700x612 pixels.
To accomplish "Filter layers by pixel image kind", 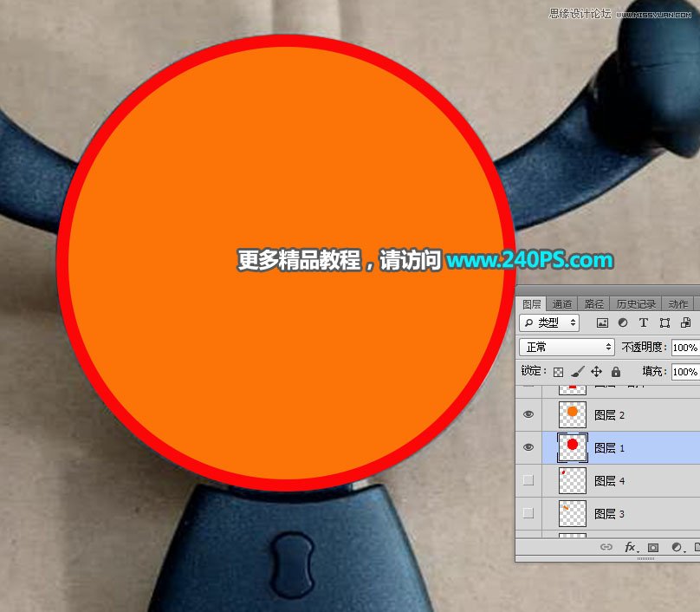I will (602, 322).
